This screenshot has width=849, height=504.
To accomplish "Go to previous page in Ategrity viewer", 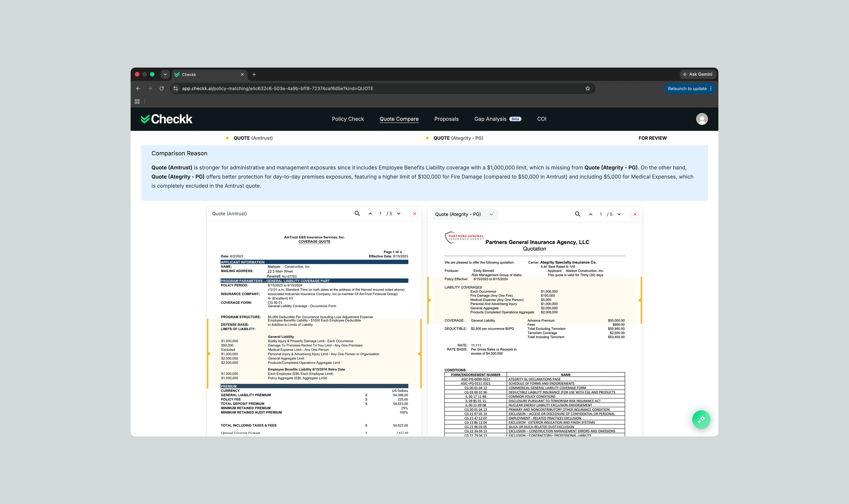I will pos(591,214).
